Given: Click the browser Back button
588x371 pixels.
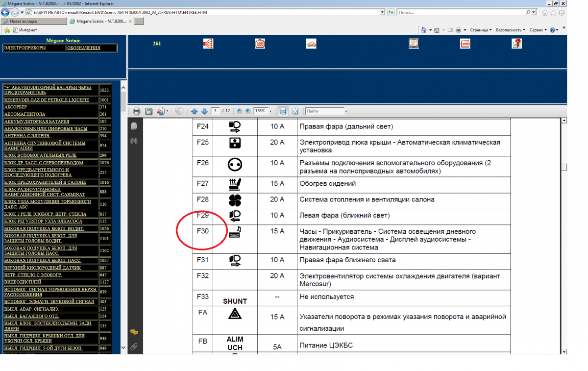Looking at the screenshot, I should (5, 12).
